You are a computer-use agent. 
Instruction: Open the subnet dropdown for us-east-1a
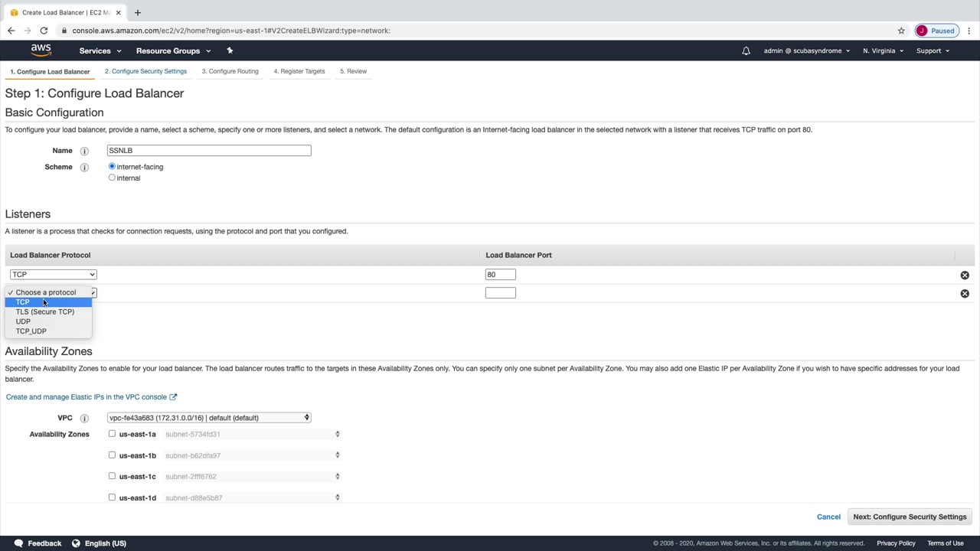click(x=252, y=434)
